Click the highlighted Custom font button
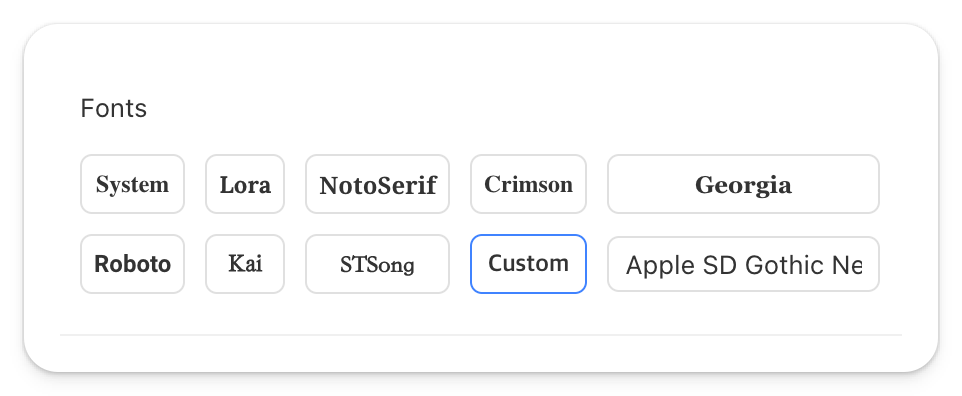This screenshot has height=396, width=962. click(x=528, y=264)
